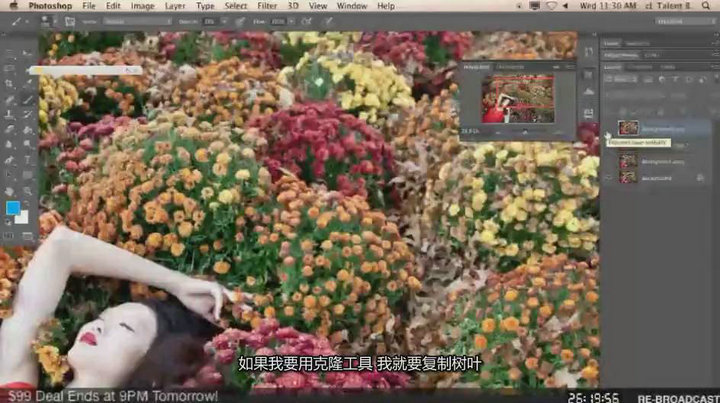The height and width of the screenshot is (403, 720).
Task: Open the Filter menu
Action: [262, 5]
